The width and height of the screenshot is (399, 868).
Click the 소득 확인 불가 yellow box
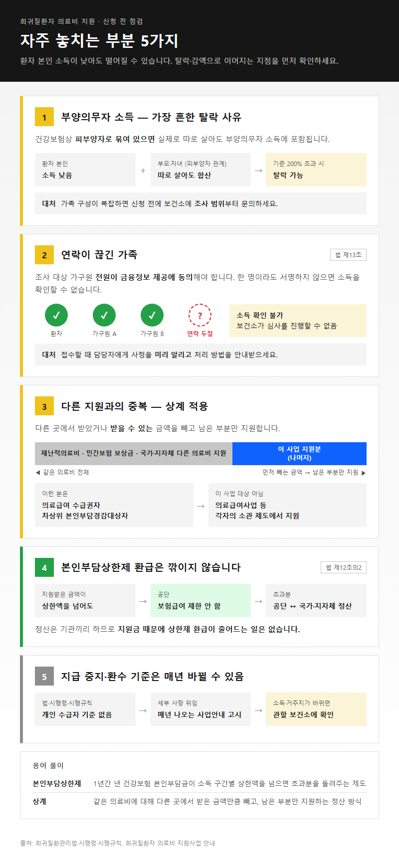pos(298,321)
